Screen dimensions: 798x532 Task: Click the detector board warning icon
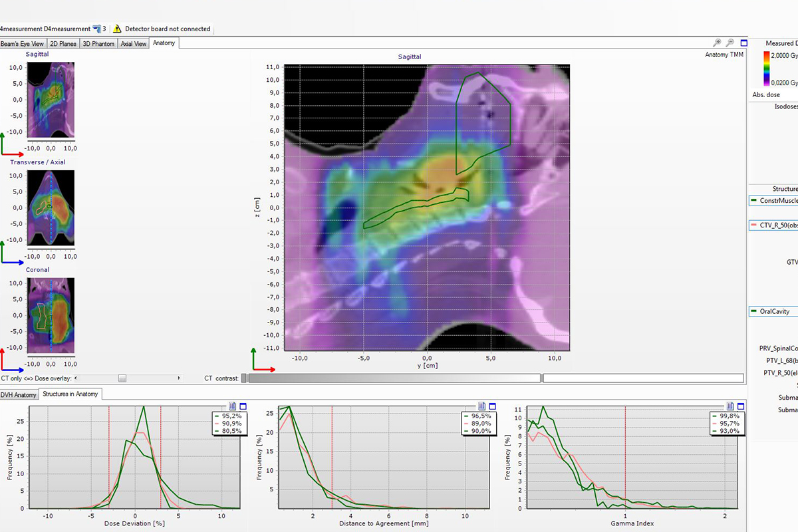point(117,29)
